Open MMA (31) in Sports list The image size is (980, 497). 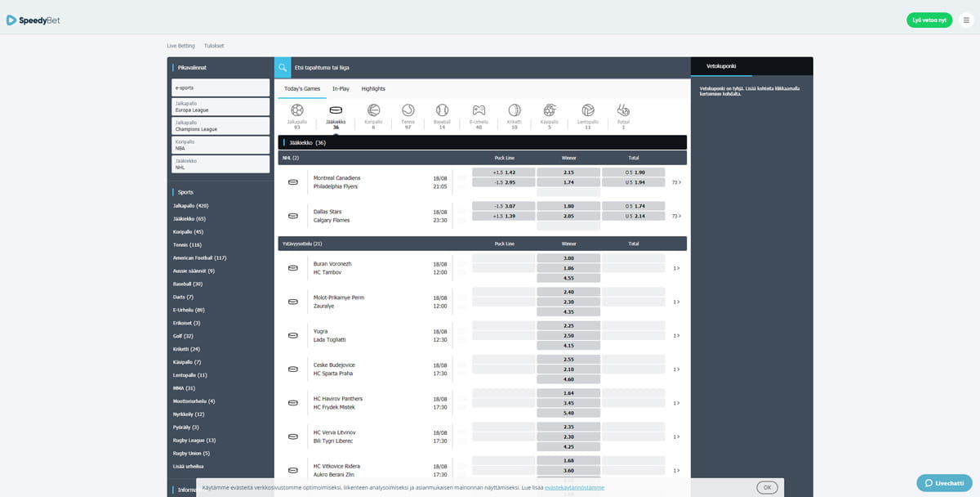184,388
